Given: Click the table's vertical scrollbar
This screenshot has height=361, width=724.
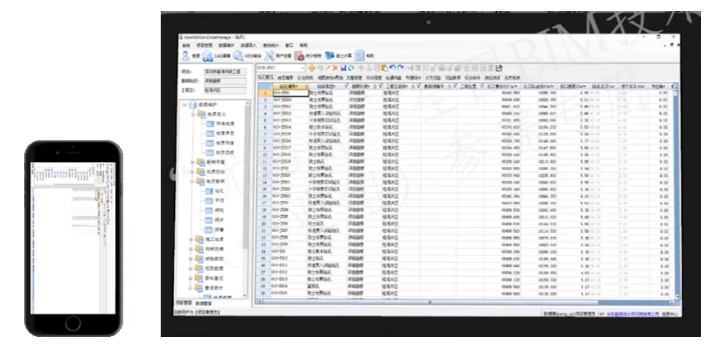Looking at the screenshot, I should point(676,192).
